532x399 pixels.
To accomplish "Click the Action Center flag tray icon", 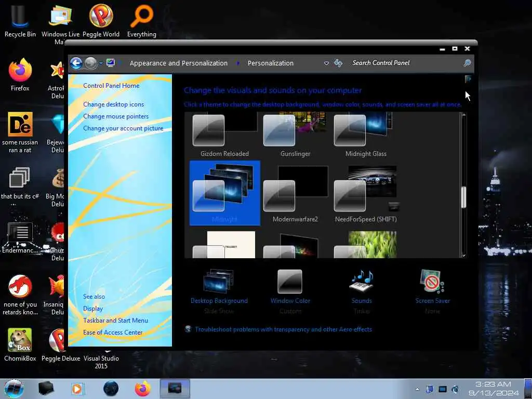I will click(430, 389).
